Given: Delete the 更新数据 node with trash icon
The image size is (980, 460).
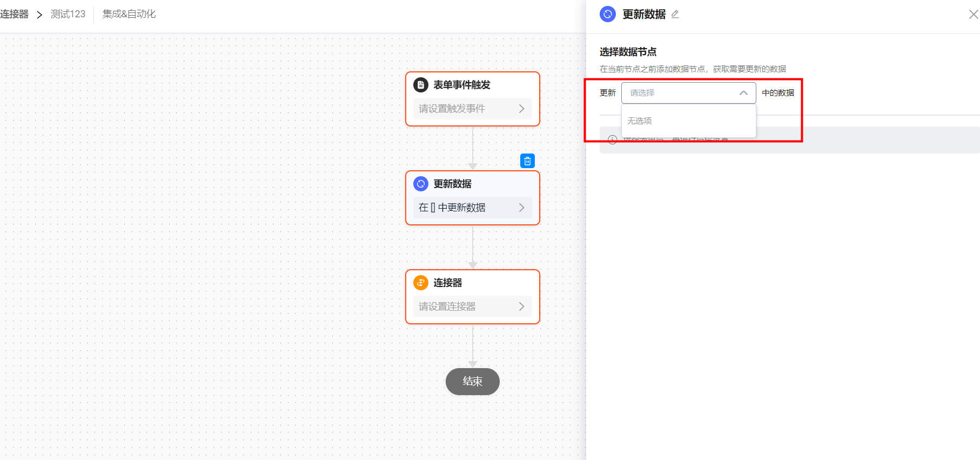Looking at the screenshot, I should tap(527, 161).
